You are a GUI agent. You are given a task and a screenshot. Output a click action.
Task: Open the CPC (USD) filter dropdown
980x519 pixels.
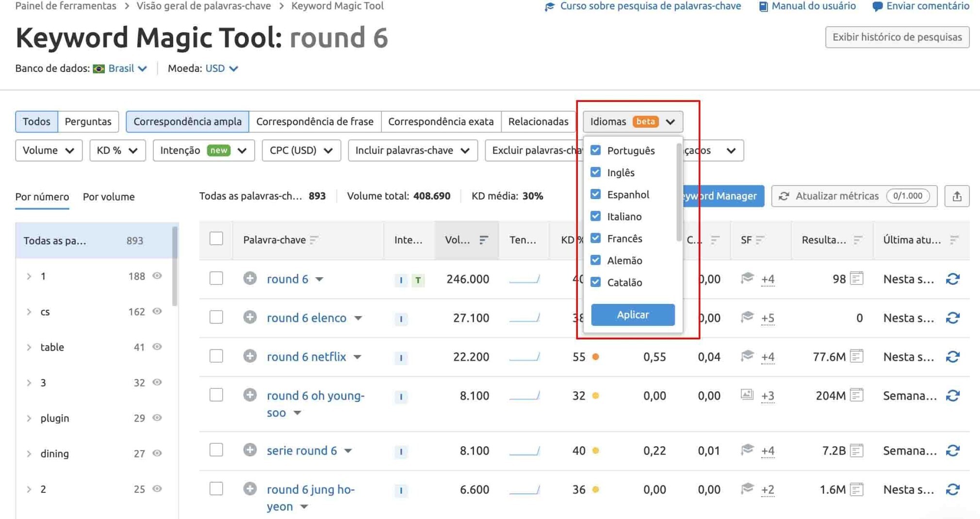coord(301,151)
